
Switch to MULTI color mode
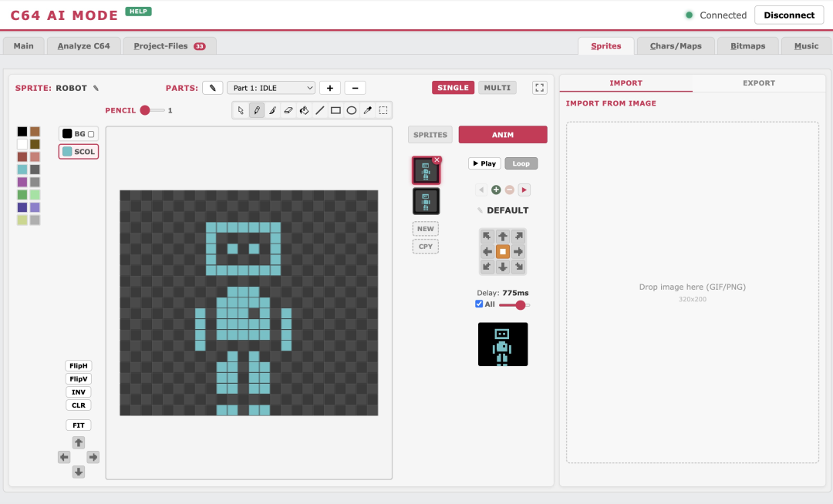coord(497,88)
